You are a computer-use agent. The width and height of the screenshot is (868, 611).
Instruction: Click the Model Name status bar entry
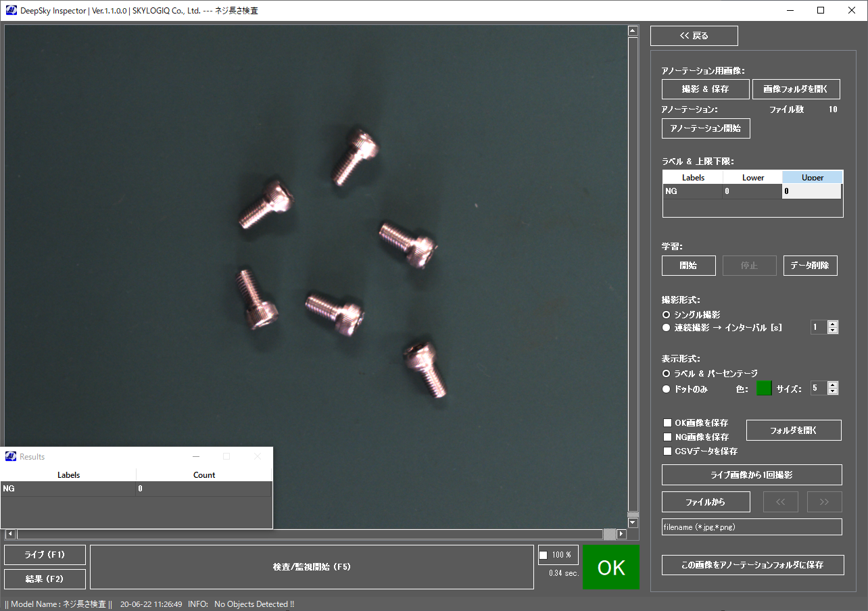tap(59, 604)
